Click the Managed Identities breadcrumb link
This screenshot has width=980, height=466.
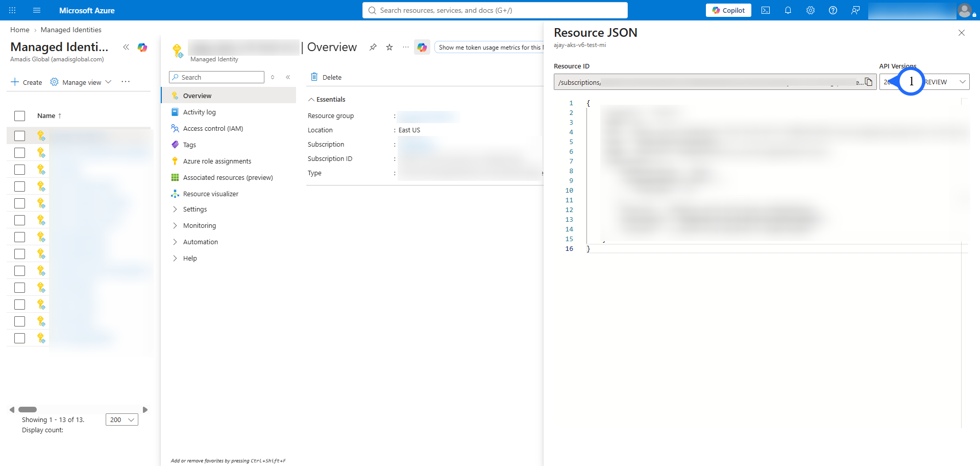click(x=71, y=30)
